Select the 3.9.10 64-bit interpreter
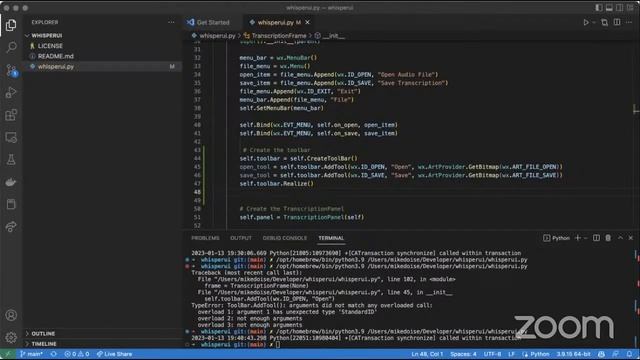The height and width of the screenshot is (360, 640). coord(573,354)
